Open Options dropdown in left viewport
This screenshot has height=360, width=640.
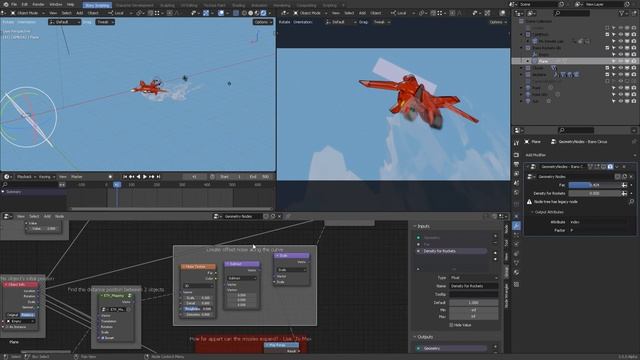tap(262, 22)
